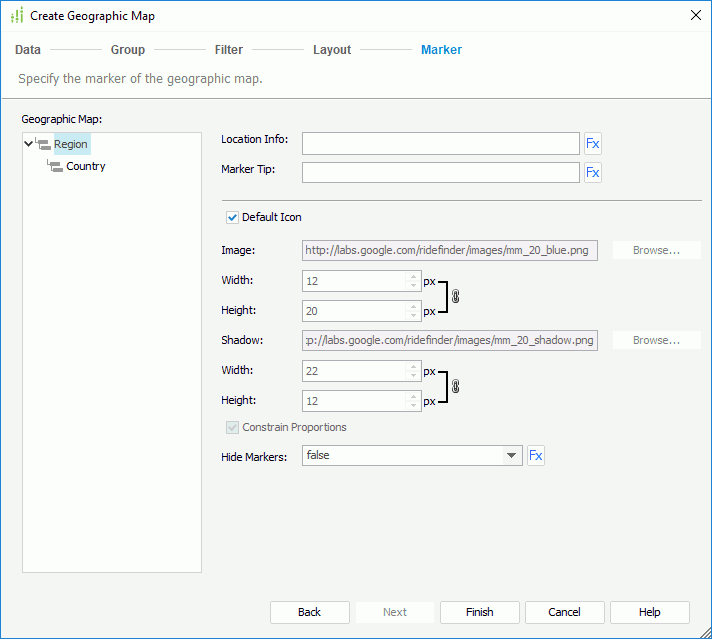Decrease the image Width spinner value
The height and width of the screenshot is (639, 712).
pos(413,285)
